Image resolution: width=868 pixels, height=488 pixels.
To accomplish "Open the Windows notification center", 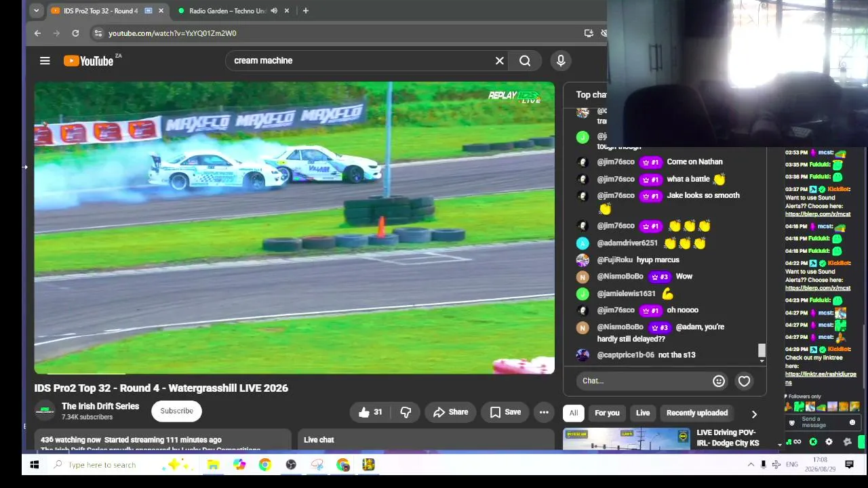I will tap(849, 465).
